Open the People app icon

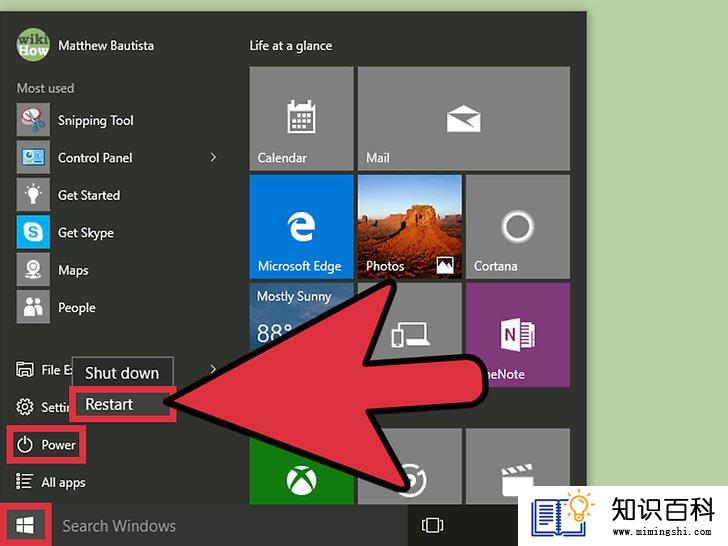(33, 307)
